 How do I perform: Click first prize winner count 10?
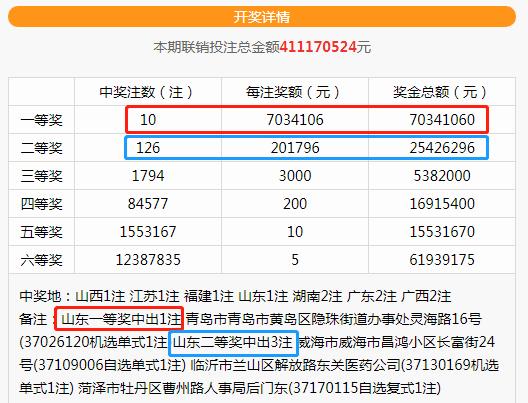[148, 120]
